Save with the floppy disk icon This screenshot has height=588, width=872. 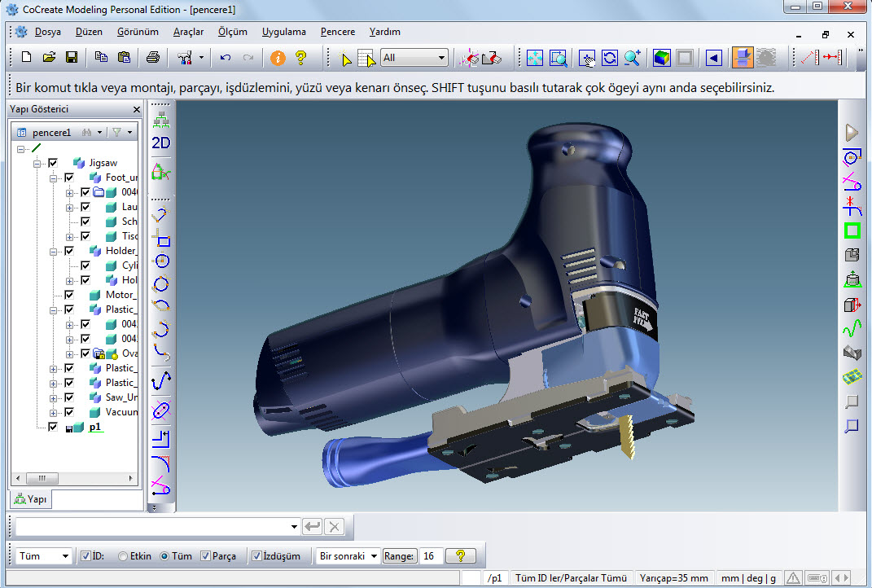tap(71, 57)
